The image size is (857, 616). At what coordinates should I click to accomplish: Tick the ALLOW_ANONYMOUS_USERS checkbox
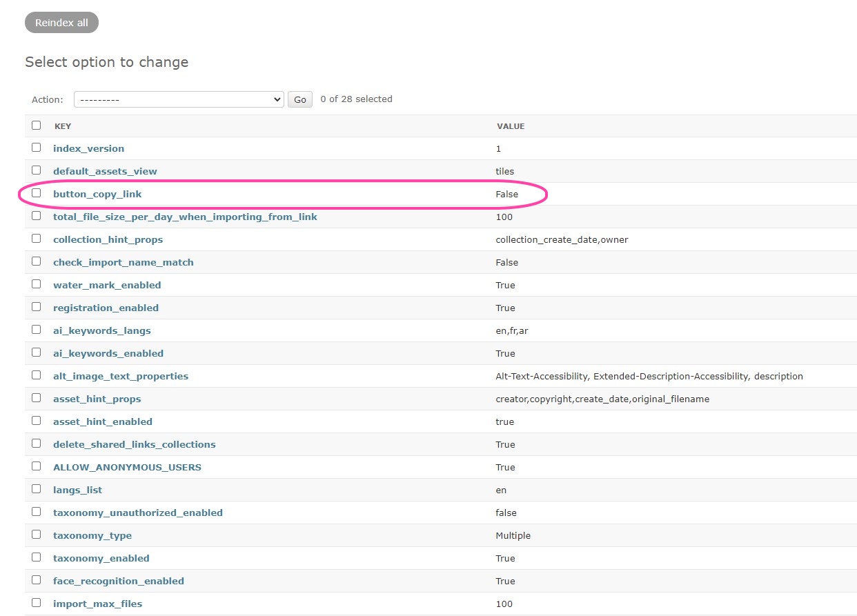click(37, 466)
